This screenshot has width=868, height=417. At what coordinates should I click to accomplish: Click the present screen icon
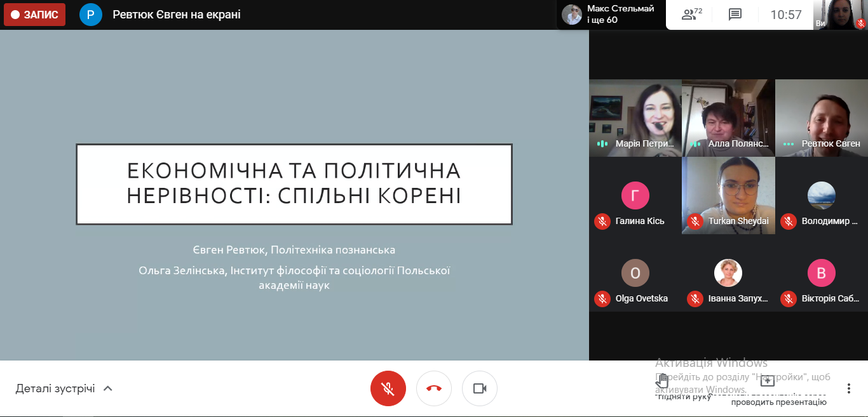pos(768,381)
